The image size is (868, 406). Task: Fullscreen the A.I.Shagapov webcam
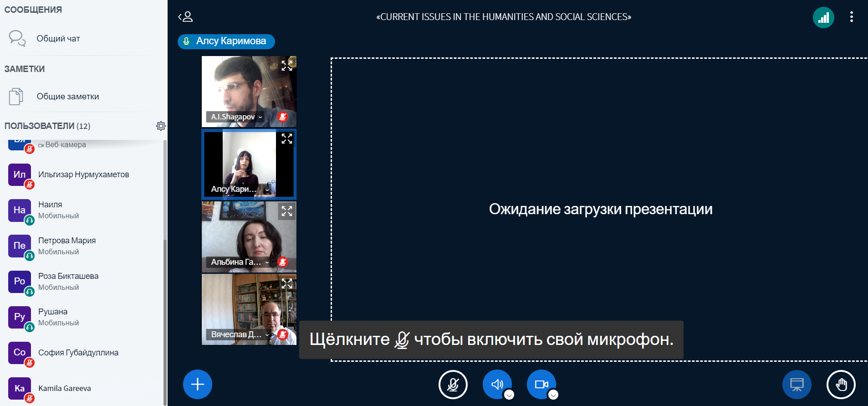(x=287, y=66)
